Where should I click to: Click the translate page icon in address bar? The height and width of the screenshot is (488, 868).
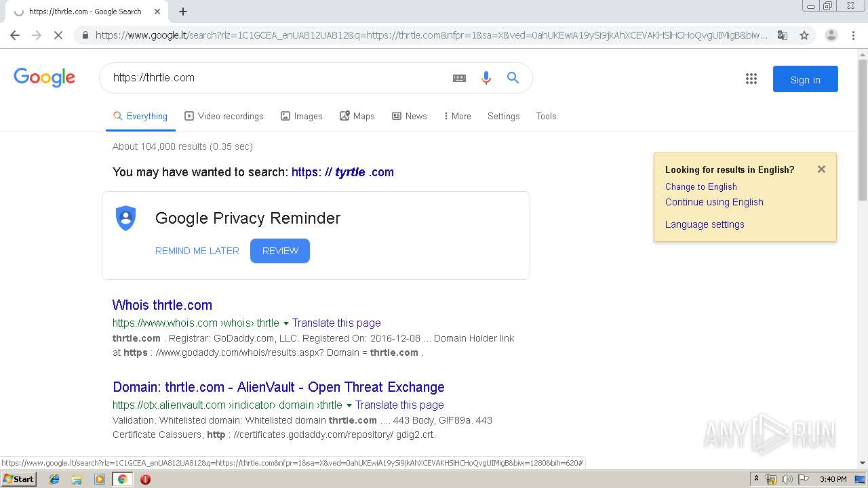[x=782, y=35]
